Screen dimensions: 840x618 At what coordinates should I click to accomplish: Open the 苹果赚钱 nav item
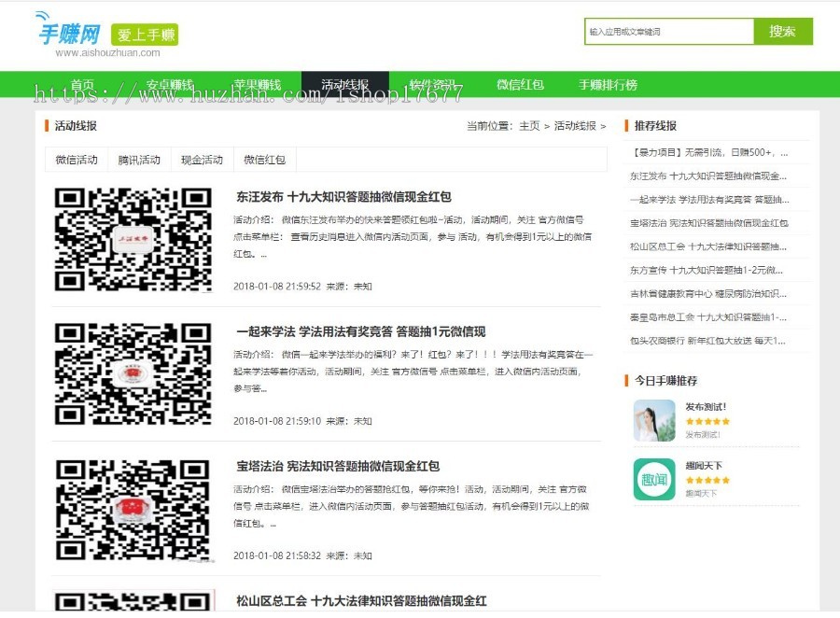coord(258,84)
